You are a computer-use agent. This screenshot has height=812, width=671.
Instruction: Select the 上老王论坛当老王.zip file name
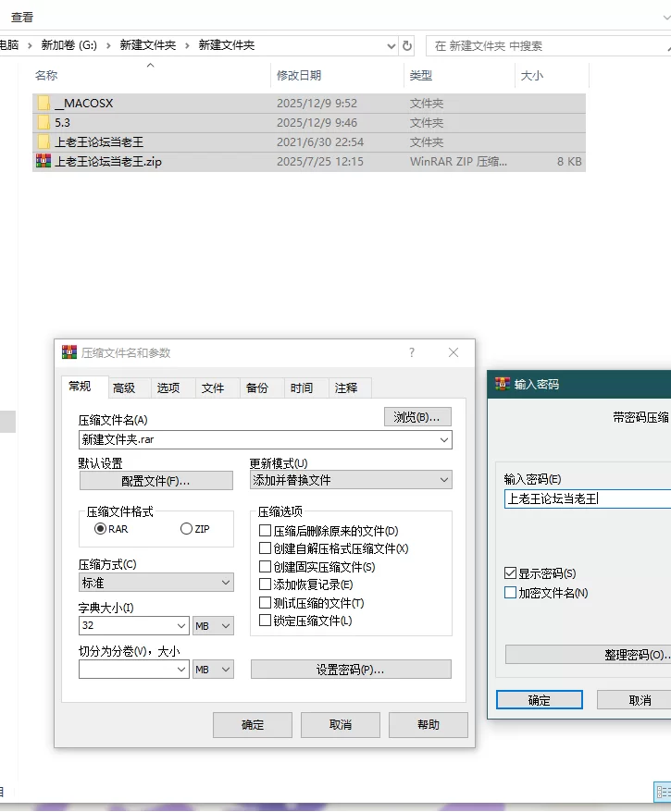click(x=108, y=162)
